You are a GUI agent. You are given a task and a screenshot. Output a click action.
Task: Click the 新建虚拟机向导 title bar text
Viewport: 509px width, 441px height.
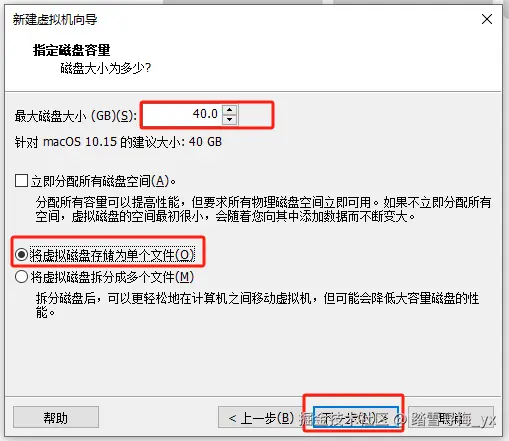tap(55, 20)
